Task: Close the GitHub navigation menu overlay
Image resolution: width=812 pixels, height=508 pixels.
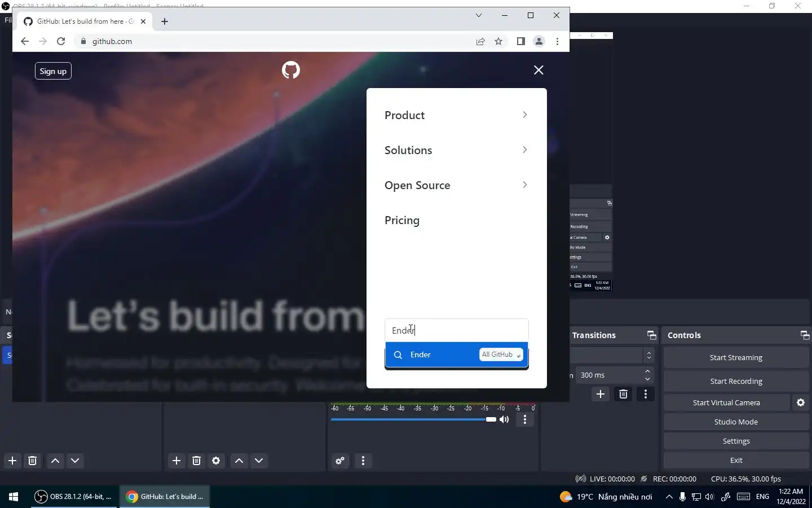Action: click(539, 70)
